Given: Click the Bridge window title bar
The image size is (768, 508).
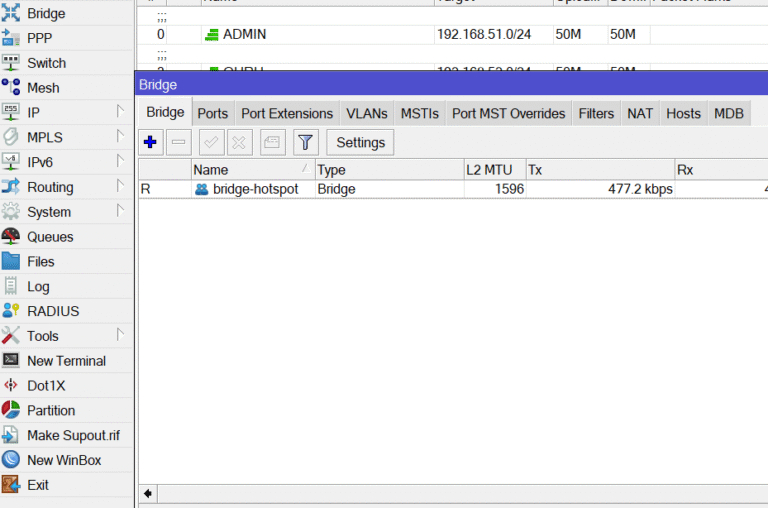Looking at the screenshot, I should [451, 84].
